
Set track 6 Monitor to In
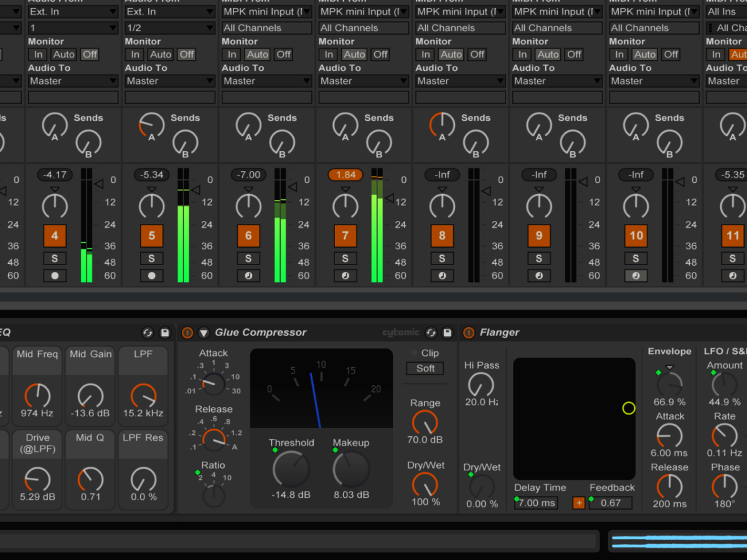click(232, 54)
